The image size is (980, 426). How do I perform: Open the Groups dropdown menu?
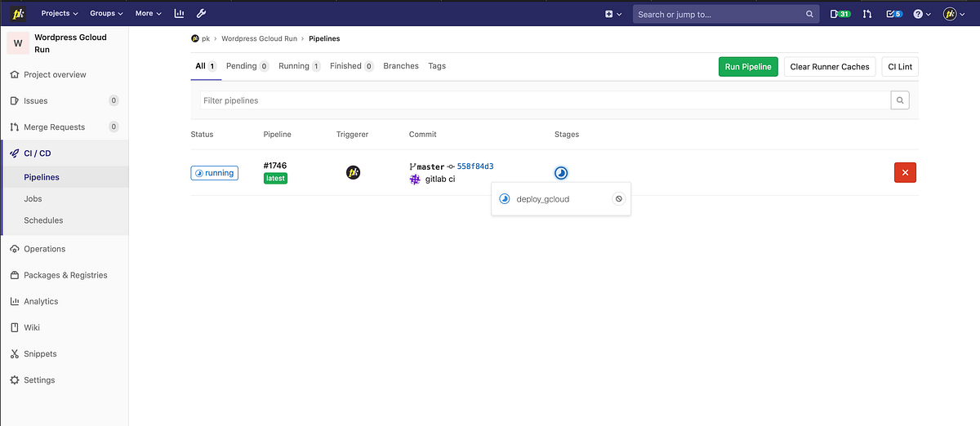pyautogui.click(x=106, y=14)
